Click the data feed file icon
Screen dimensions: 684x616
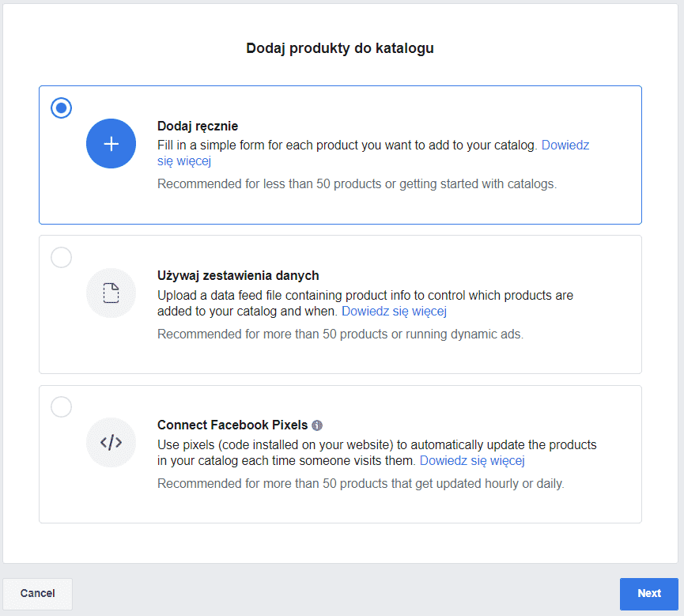click(x=111, y=293)
